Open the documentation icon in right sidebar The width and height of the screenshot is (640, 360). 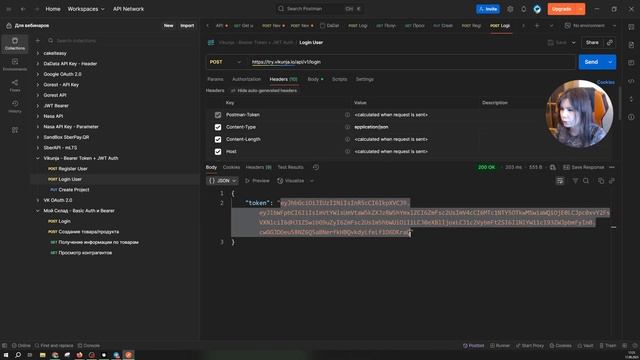click(x=631, y=45)
